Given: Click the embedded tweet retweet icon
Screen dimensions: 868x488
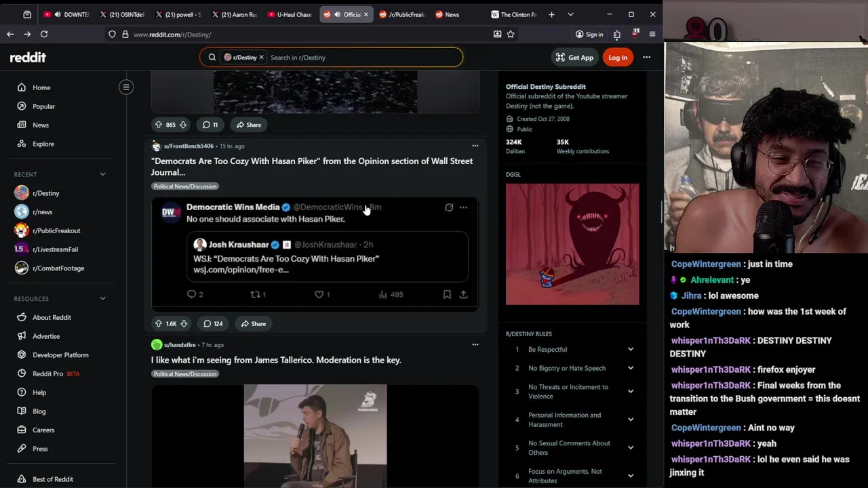Looking at the screenshot, I should tap(255, 294).
